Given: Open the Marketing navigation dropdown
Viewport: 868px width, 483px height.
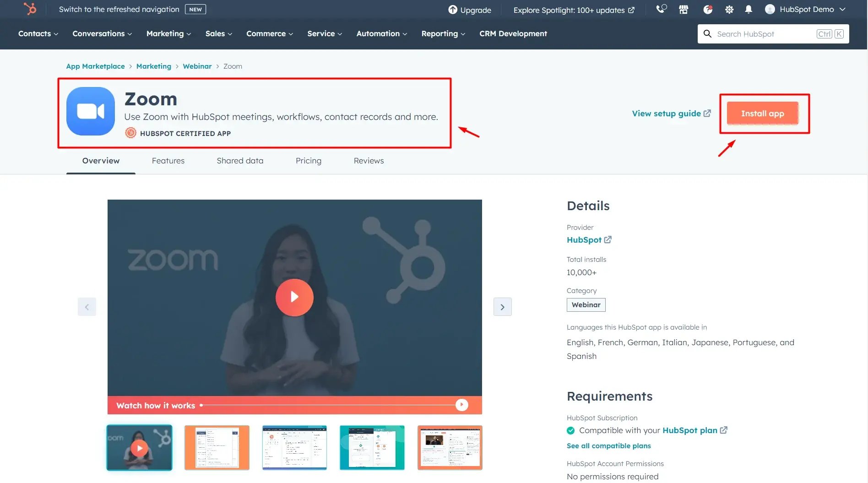Looking at the screenshot, I should point(168,33).
